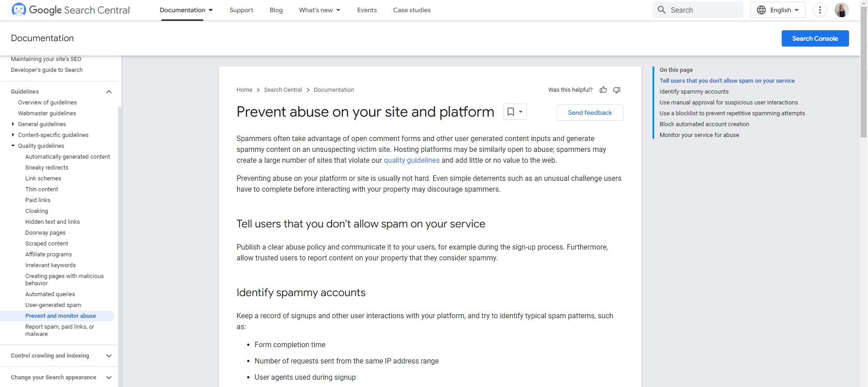Open the three-dot more options menu
The image size is (868, 387).
pos(820,10)
